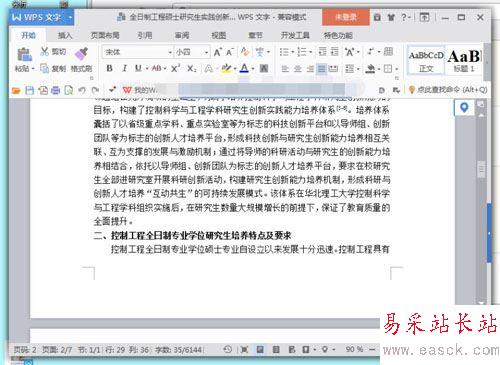Click the Paste clipboard icon
This screenshot has height=365, width=500.
[24, 55]
